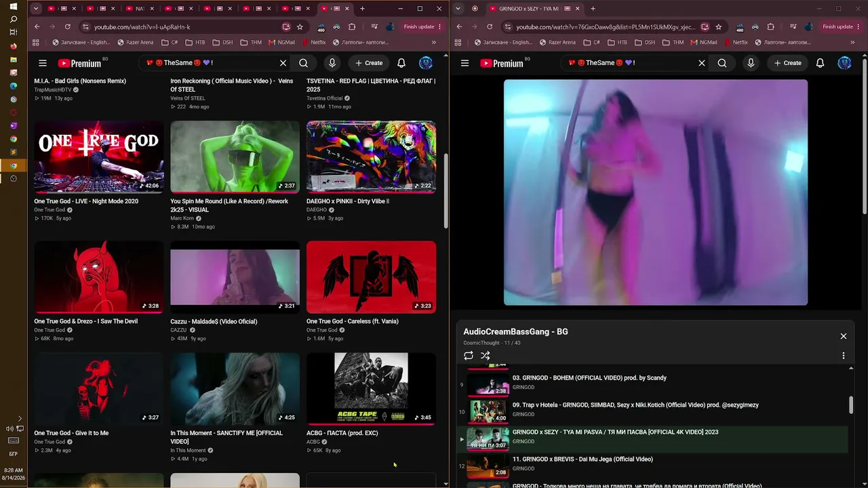This screenshot has height=488, width=868.
Task: Clear the search text in right YouTube window
Action: click(x=702, y=63)
